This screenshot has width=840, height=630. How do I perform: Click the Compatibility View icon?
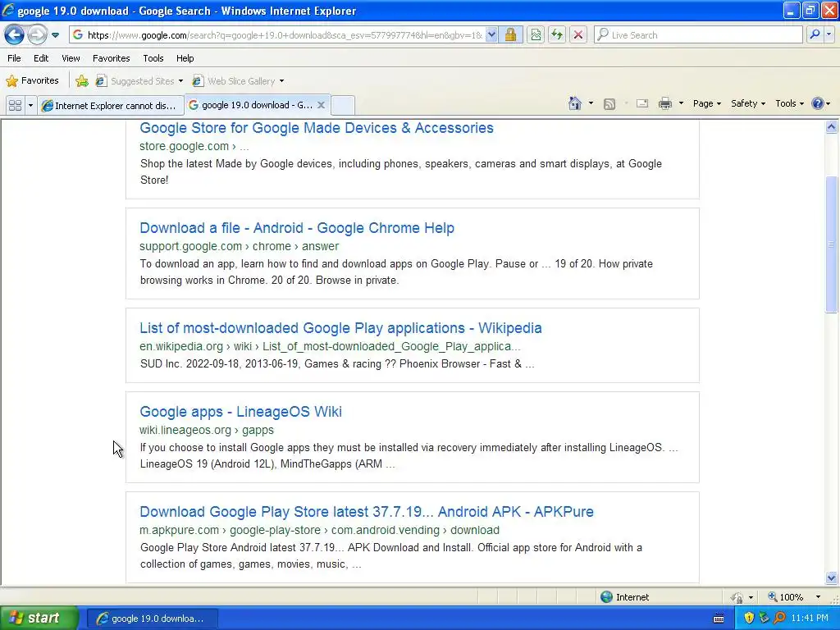536,34
